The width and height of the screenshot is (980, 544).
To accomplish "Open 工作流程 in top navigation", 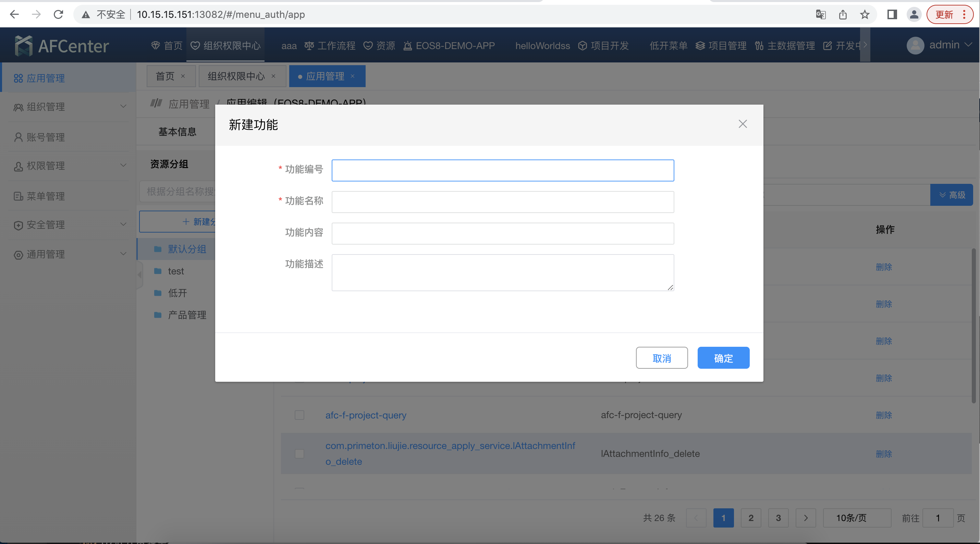I will [330, 46].
